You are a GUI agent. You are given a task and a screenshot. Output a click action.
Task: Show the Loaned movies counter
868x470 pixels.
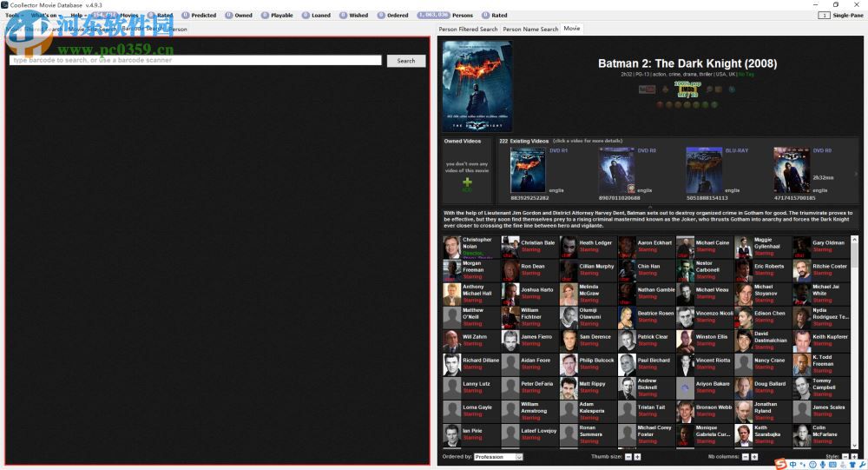316,16
